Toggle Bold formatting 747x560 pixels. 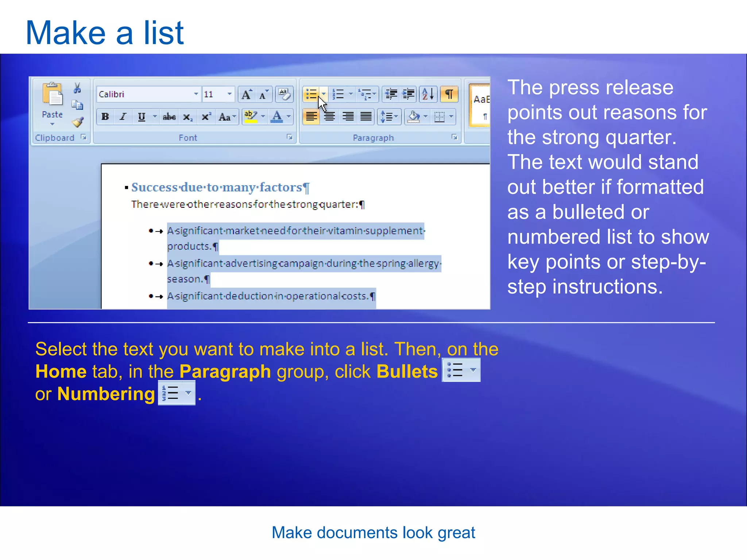tap(105, 117)
